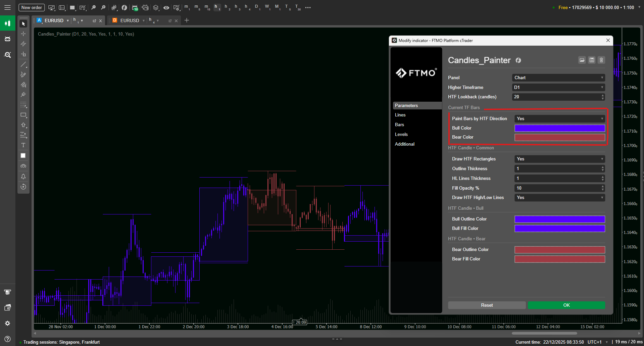Open the Draw HTF High/Low Lines dropdown
The width and height of the screenshot is (644, 346).
point(559,198)
